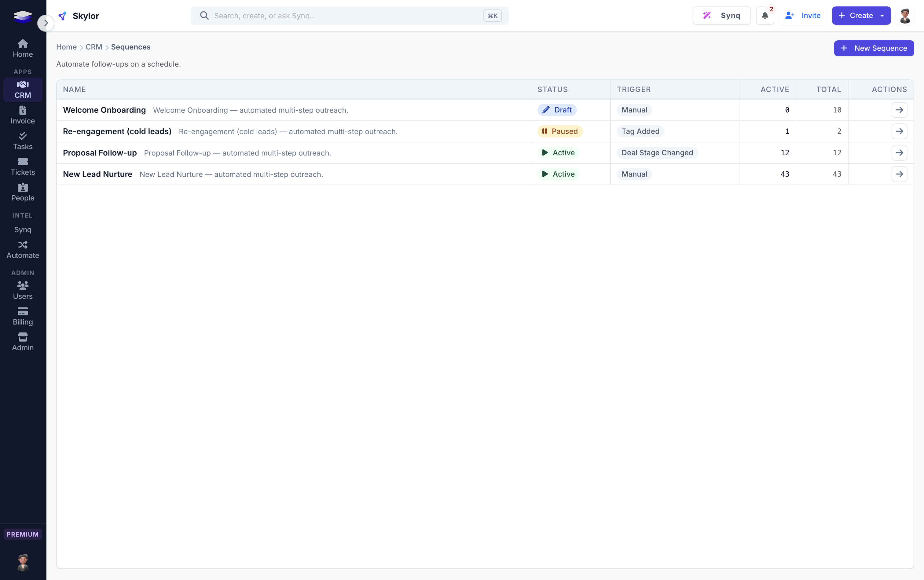Go to CRM breadcrumb link
Image resolution: width=924 pixels, height=580 pixels.
point(94,47)
